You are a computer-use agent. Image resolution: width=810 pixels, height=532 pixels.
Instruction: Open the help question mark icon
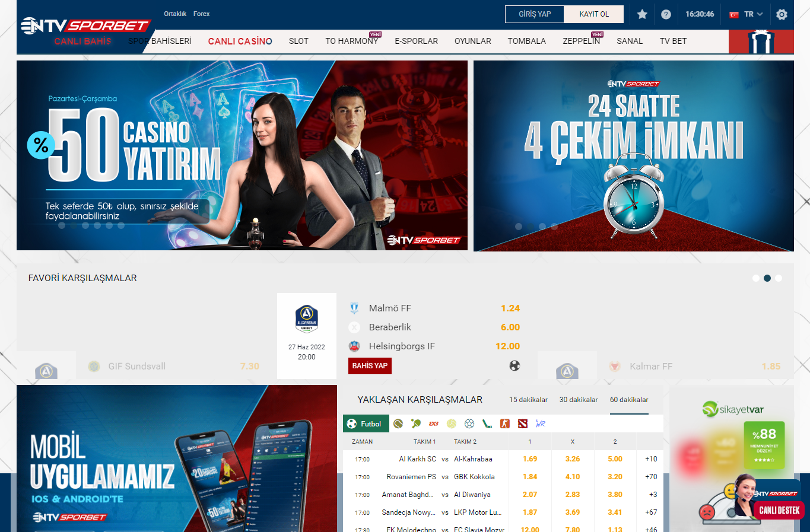pos(666,14)
